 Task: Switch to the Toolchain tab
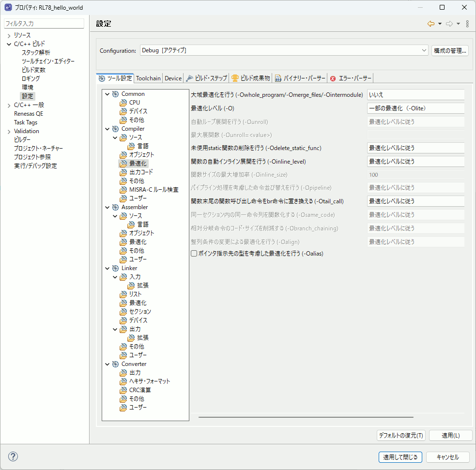pos(148,78)
